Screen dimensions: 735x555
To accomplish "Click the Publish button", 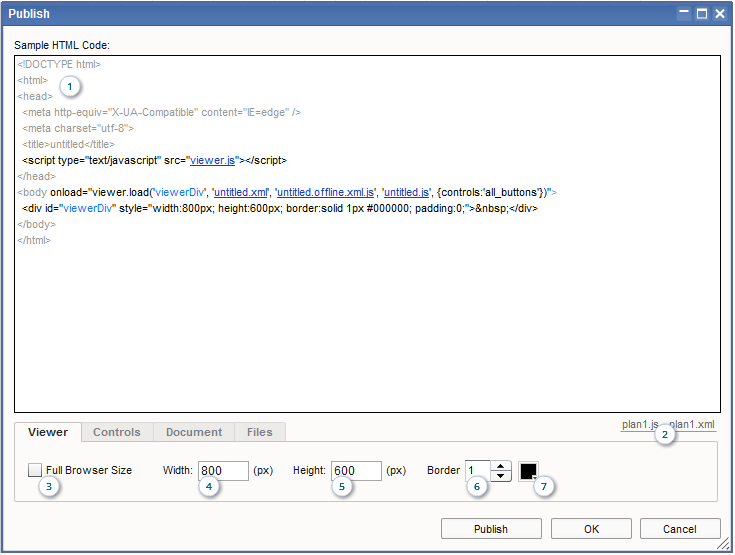I will click(491, 529).
